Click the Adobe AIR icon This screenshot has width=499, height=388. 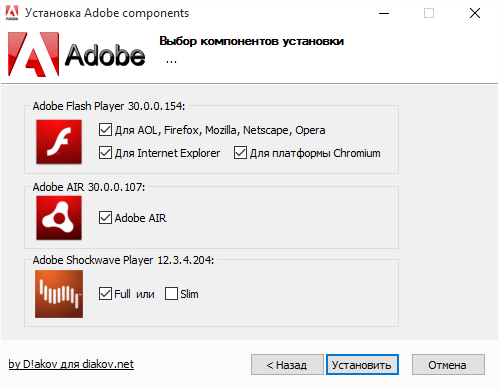pyautogui.click(x=59, y=218)
